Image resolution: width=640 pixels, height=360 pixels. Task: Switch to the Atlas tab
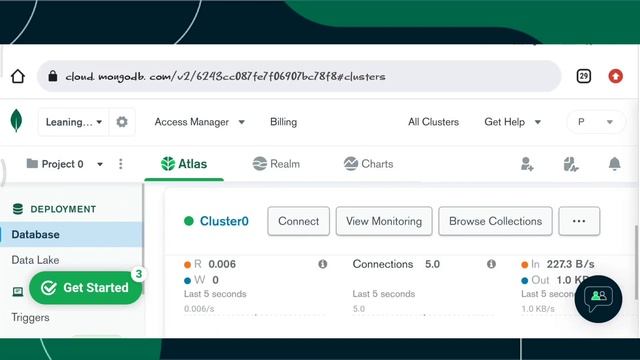pos(184,164)
